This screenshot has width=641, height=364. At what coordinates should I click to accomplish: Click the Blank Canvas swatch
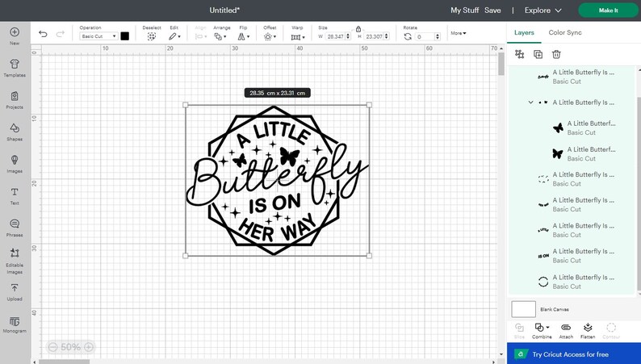pos(523,309)
